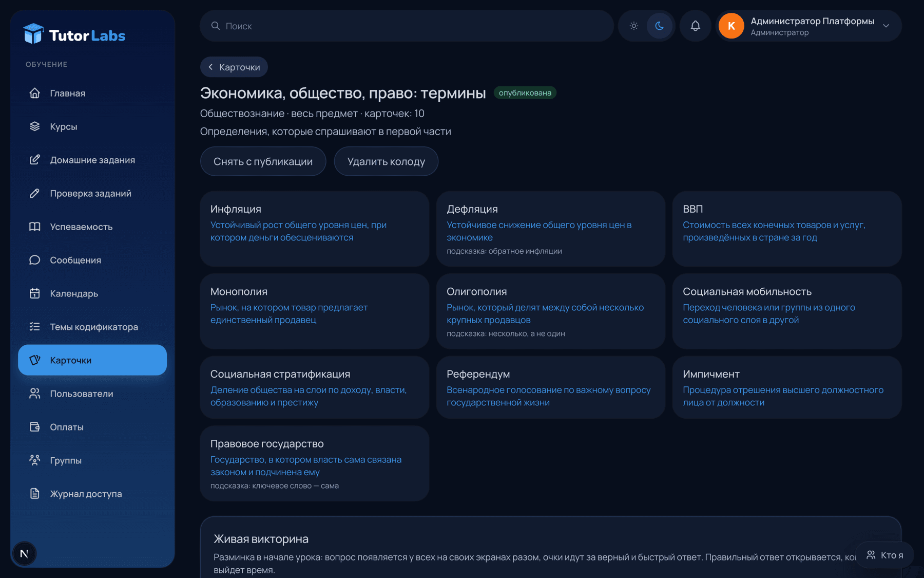Click the Успеваемость book icon

(34, 227)
